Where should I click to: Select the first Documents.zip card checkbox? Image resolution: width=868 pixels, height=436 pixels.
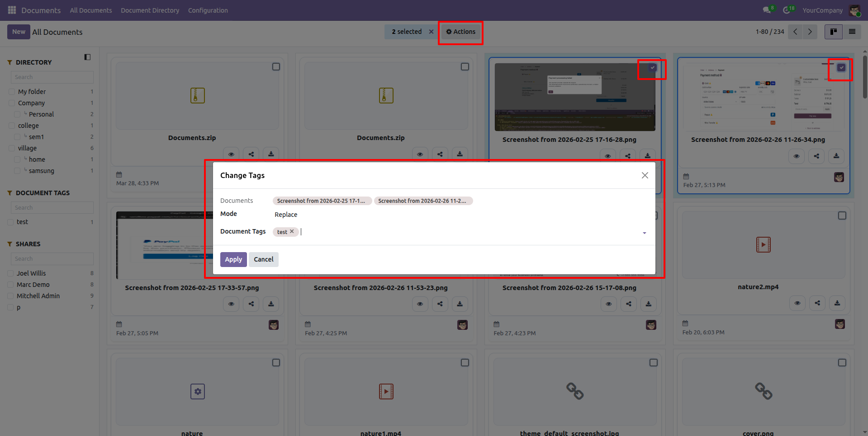276,67
